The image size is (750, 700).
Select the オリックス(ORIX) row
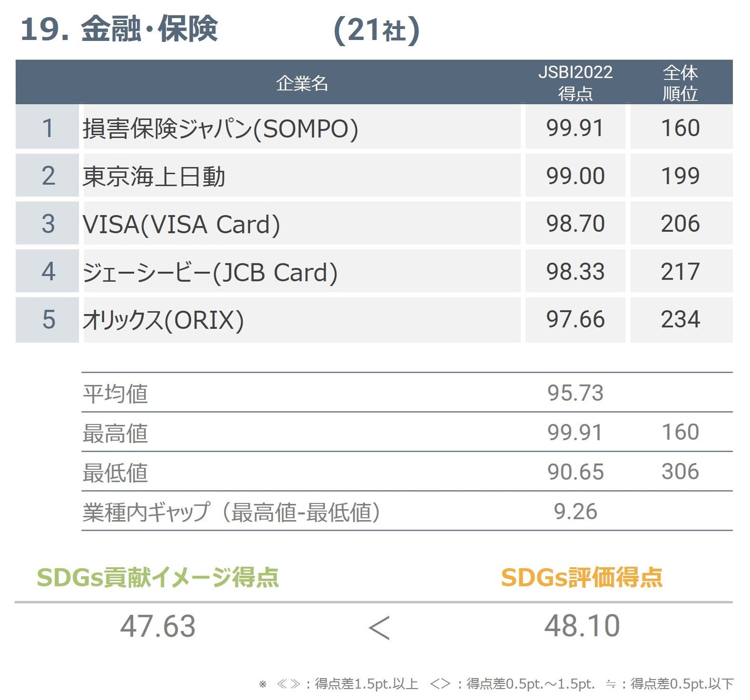pos(374,319)
